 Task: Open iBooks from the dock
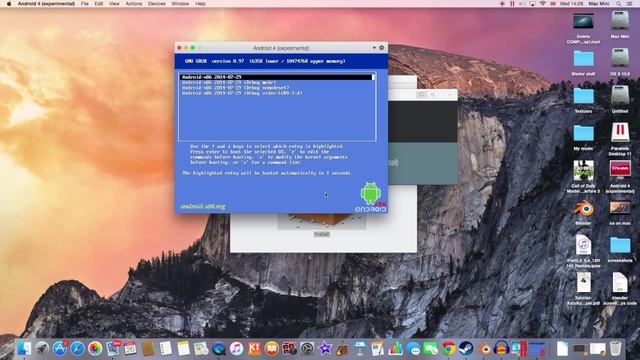(x=271, y=349)
